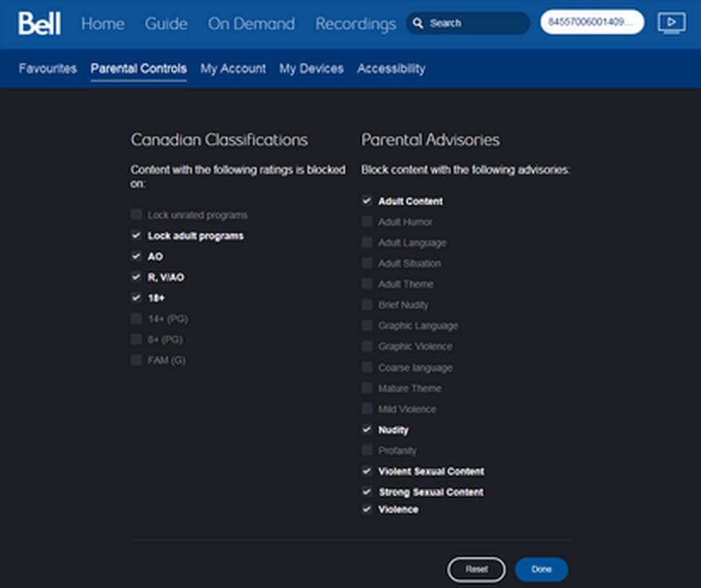Image resolution: width=701 pixels, height=588 pixels.
Task: Check Adult Theme advisory
Action: [367, 284]
